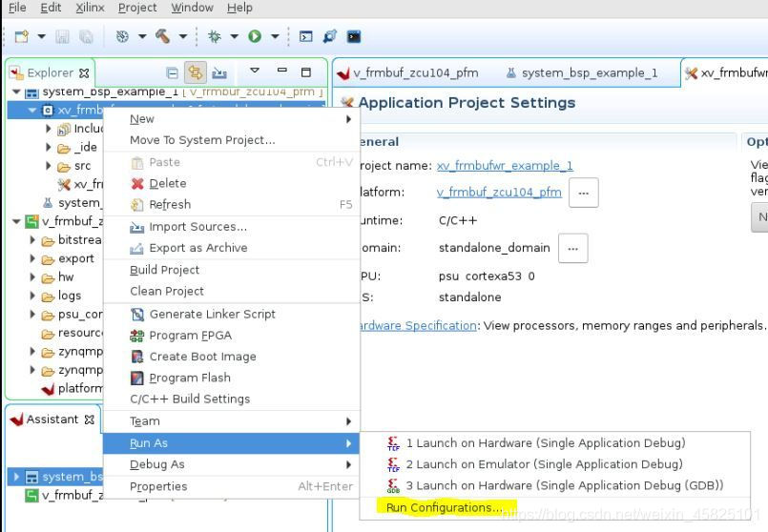
Task: Minimize the Explorer panel
Action: click(282, 71)
